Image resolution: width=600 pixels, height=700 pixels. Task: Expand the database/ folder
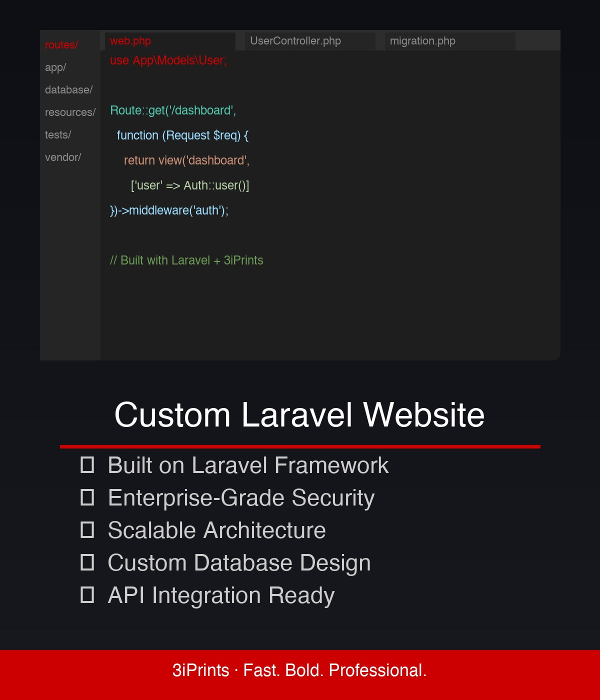pos(68,89)
